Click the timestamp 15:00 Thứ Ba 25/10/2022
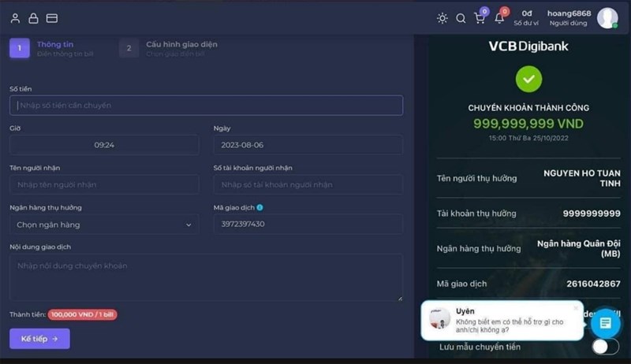 528,138
